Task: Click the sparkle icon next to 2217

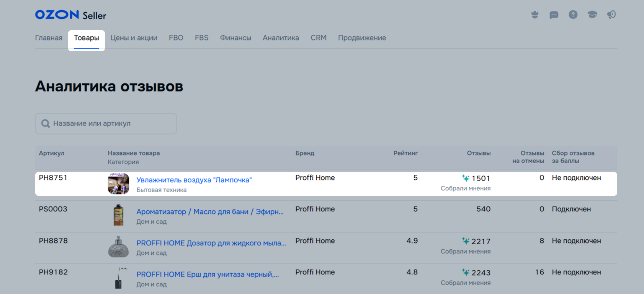Action: pyautogui.click(x=466, y=241)
